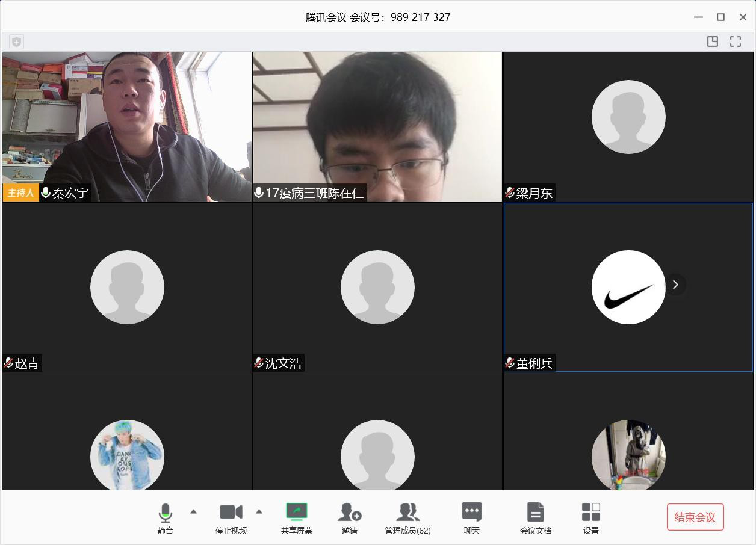Click the 沈文浩 name label

tap(283, 363)
